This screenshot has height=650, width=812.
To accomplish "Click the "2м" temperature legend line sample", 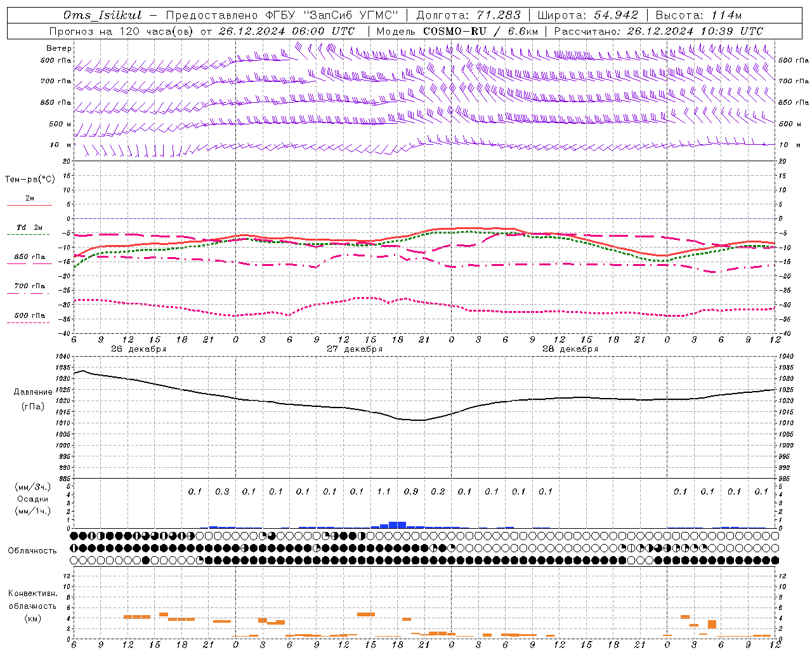I will point(29,206).
